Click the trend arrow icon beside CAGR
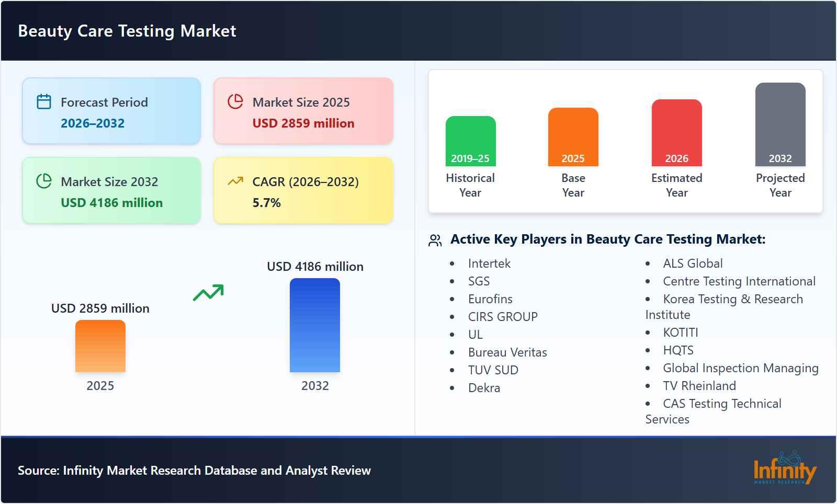 pos(235,181)
